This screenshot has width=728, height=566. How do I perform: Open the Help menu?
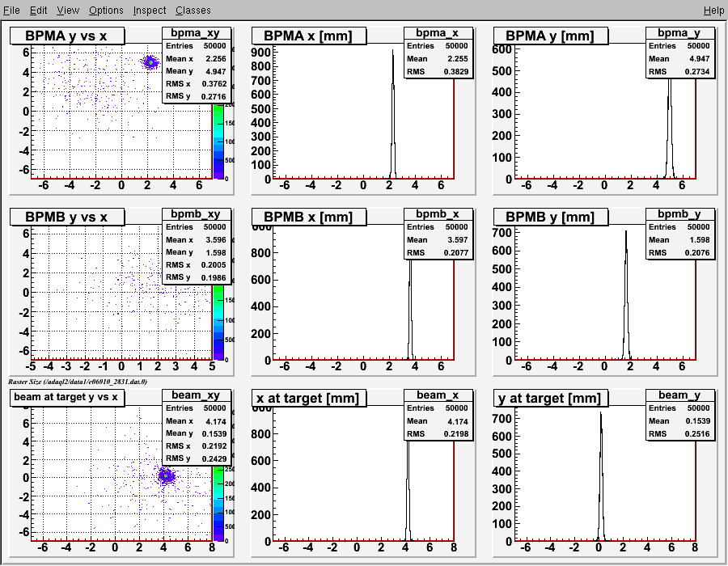point(713,11)
